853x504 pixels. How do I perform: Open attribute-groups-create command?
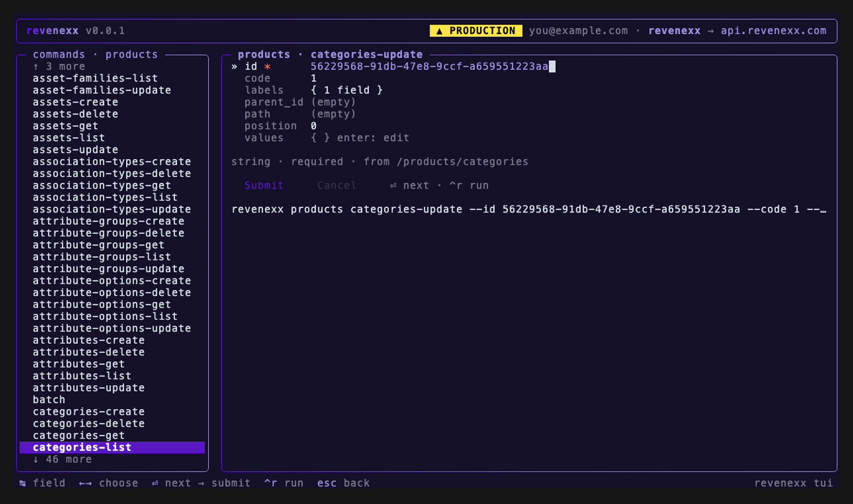(109, 221)
